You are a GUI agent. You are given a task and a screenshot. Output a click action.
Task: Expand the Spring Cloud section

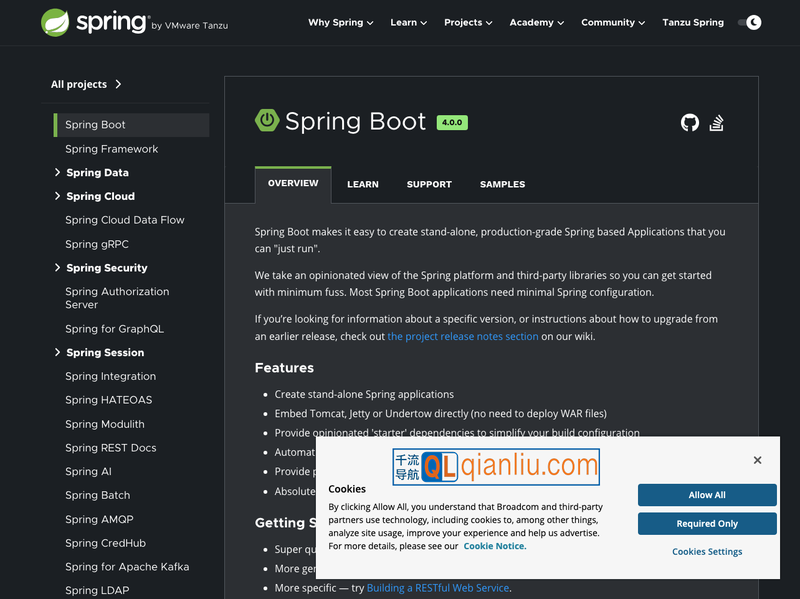(57, 196)
